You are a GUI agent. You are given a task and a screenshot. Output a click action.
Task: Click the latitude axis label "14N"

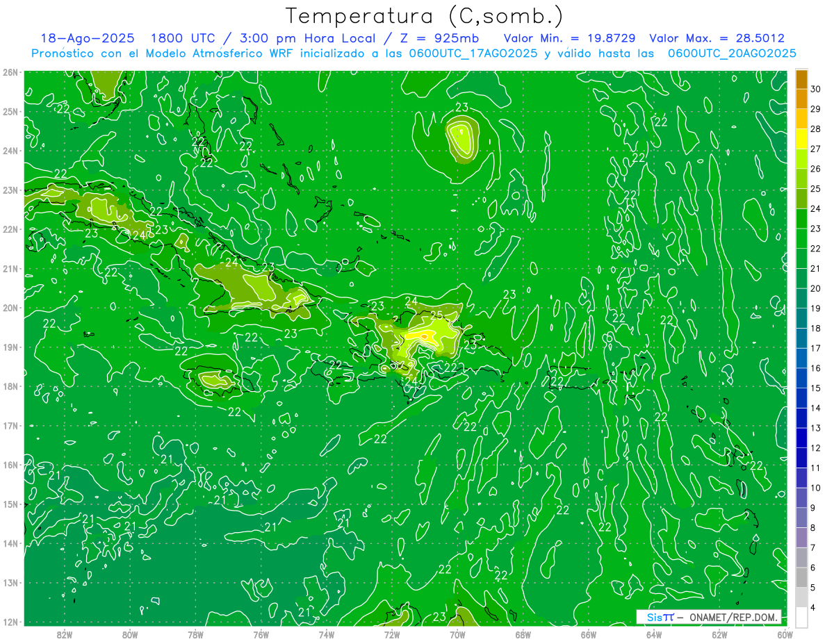coord(10,543)
